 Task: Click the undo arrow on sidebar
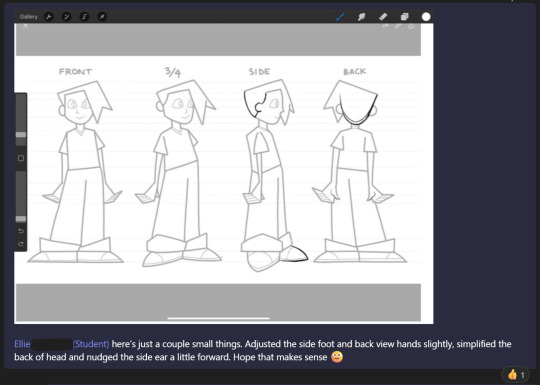click(x=21, y=231)
